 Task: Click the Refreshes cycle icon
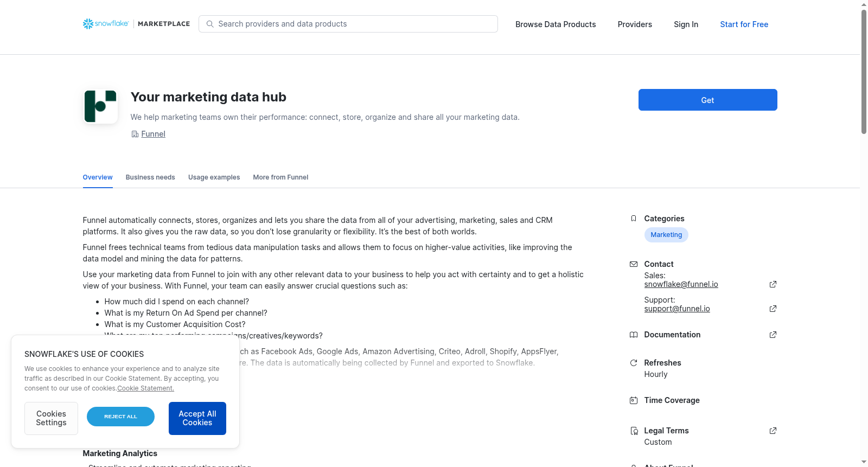(634, 363)
